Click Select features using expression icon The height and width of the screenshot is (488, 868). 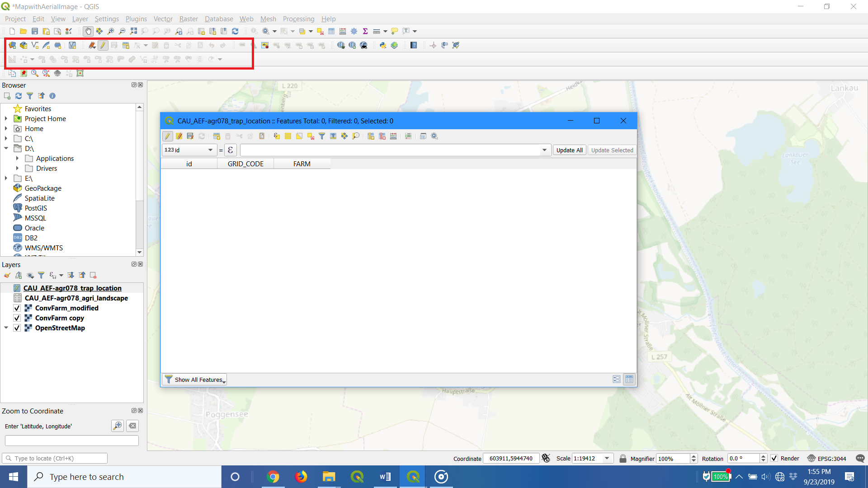pos(277,136)
